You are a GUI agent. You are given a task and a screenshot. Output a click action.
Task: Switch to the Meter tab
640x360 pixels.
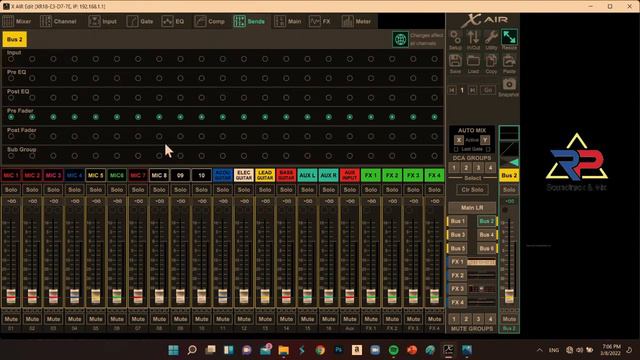pyautogui.click(x=356, y=21)
